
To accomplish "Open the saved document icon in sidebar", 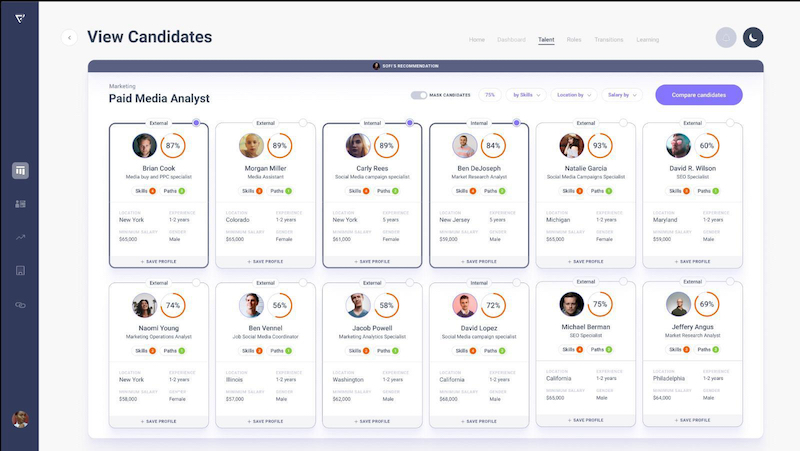I will click(20, 270).
